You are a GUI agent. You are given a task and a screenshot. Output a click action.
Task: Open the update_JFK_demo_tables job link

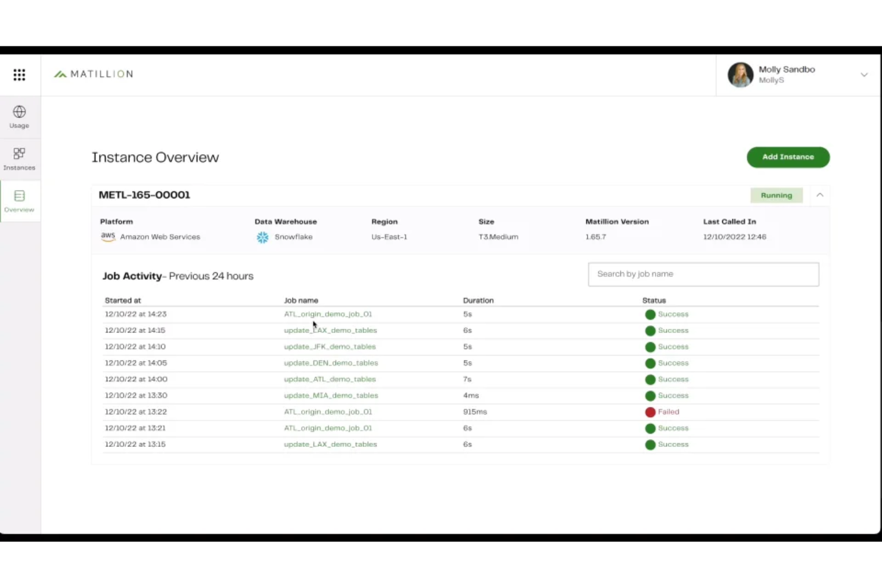[x=330, y=347]
